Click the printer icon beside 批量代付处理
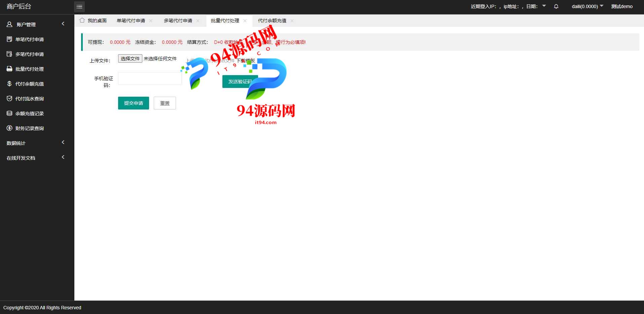Image resolution: width=644 pixels, height=314 pixels. [9, 69]
